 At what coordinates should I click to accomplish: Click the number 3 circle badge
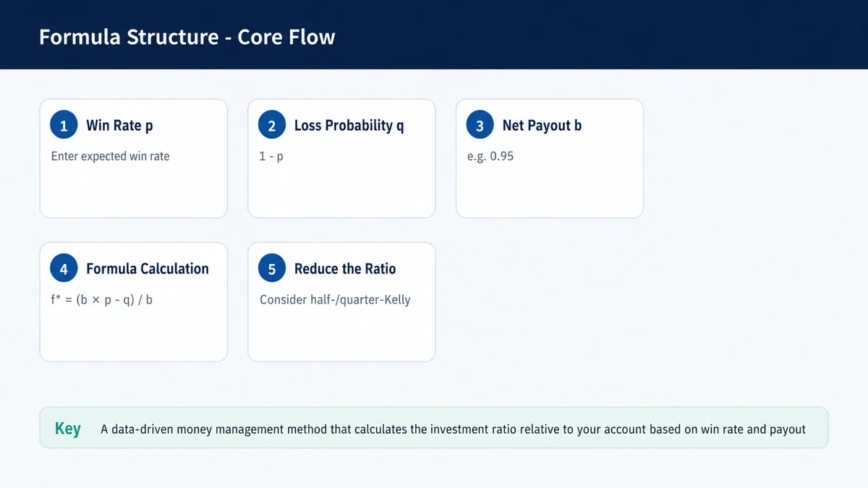click(480, 126)
